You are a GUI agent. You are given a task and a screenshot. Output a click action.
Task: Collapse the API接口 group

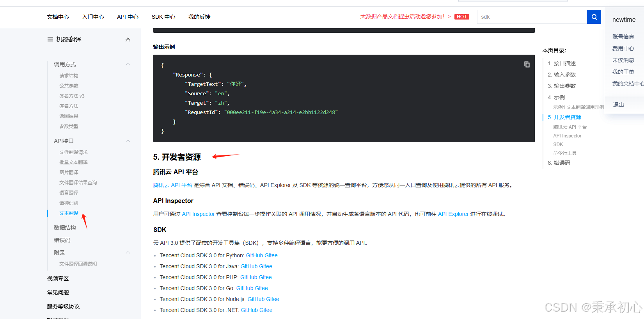click(128, 141)
